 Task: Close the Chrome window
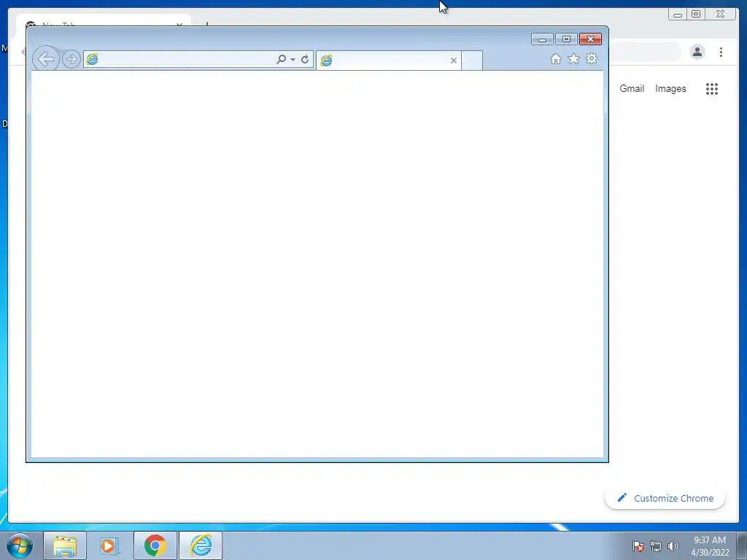point(720,15)
